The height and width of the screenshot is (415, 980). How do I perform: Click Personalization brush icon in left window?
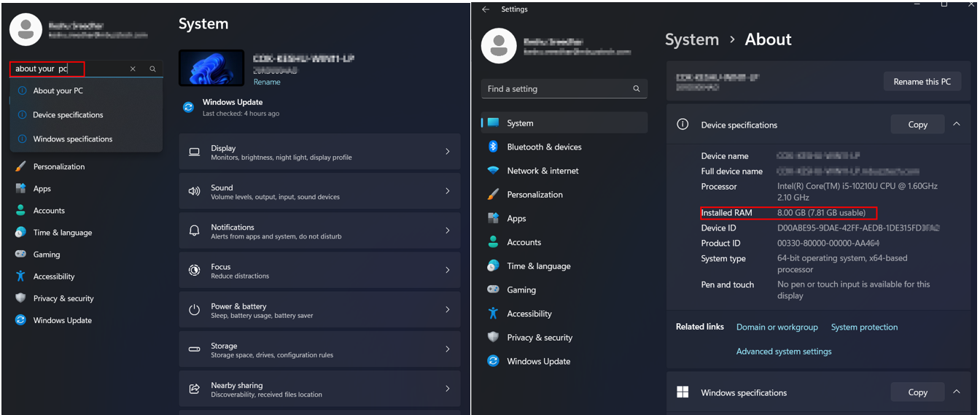pos(20,166)
